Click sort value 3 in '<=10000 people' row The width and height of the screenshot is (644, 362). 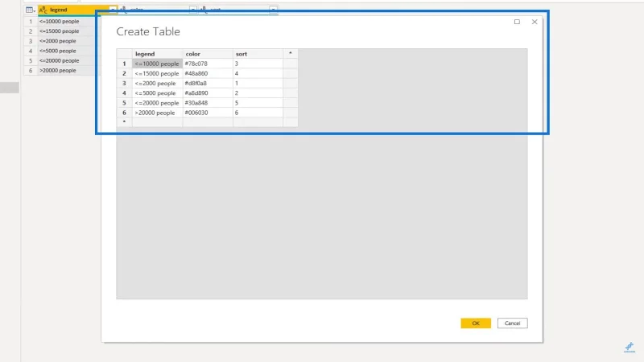click(x=258, y=64)
